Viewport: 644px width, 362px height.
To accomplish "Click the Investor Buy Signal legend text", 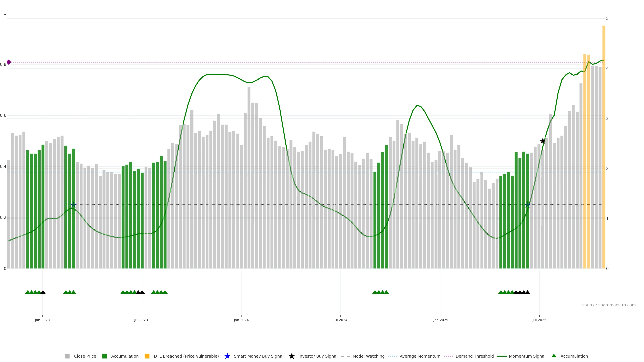I will point(318,356).
